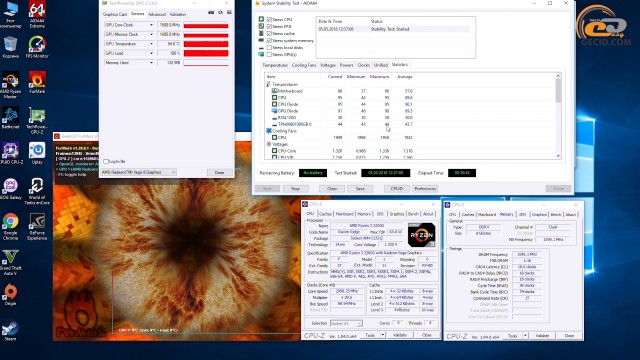
Task: Switch to Temperatures tab in AIDA64
Action: [275, 65]
